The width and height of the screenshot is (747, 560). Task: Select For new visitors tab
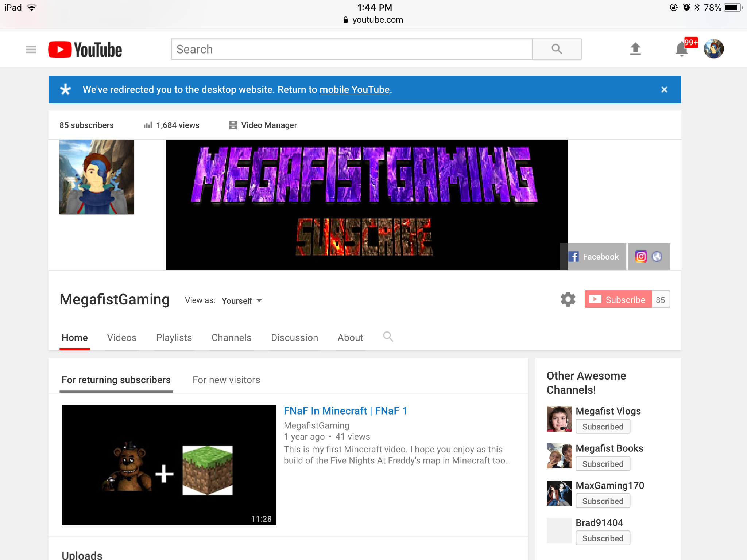226,380
